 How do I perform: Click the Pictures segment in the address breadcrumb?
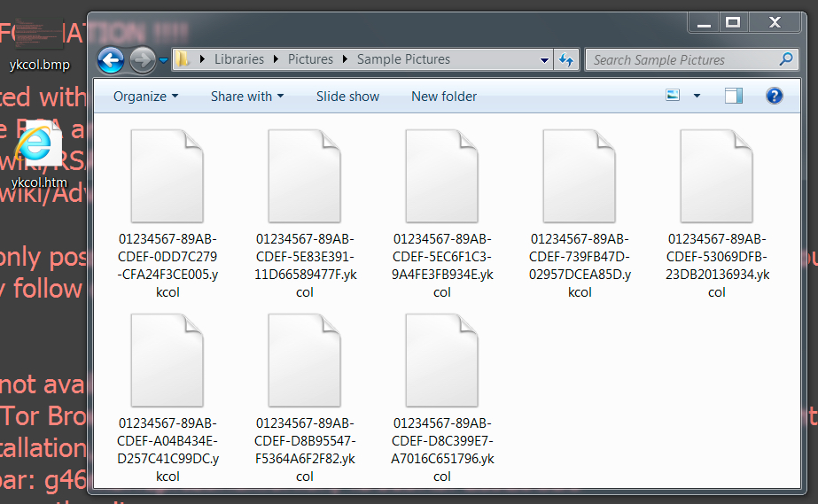pyautogui.click(x=310, y=59)
